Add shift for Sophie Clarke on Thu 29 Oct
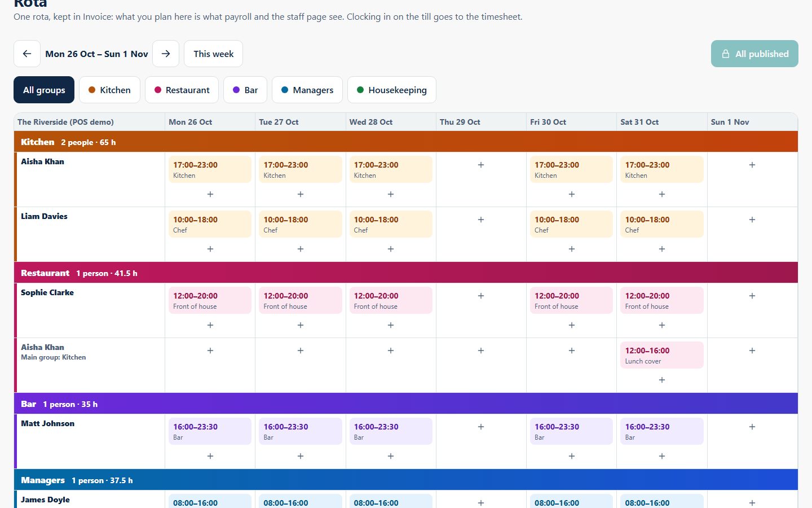The image size is (812, 508). coord(481,296)
